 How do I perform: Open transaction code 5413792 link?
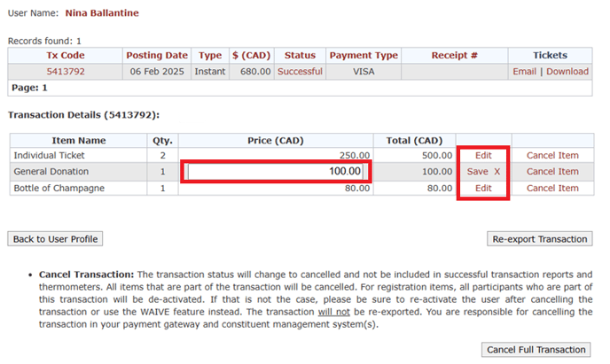(66, 72)
